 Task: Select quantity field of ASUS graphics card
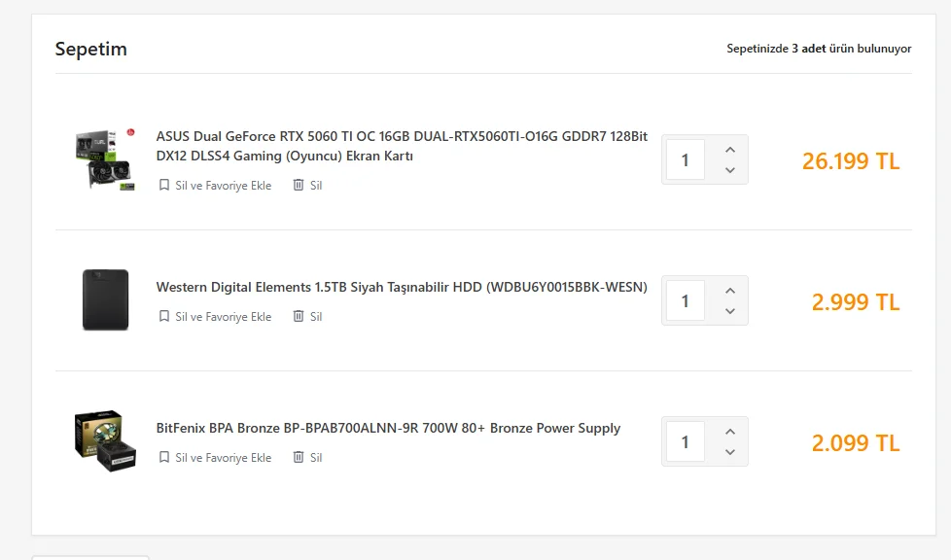pos(686,159)
